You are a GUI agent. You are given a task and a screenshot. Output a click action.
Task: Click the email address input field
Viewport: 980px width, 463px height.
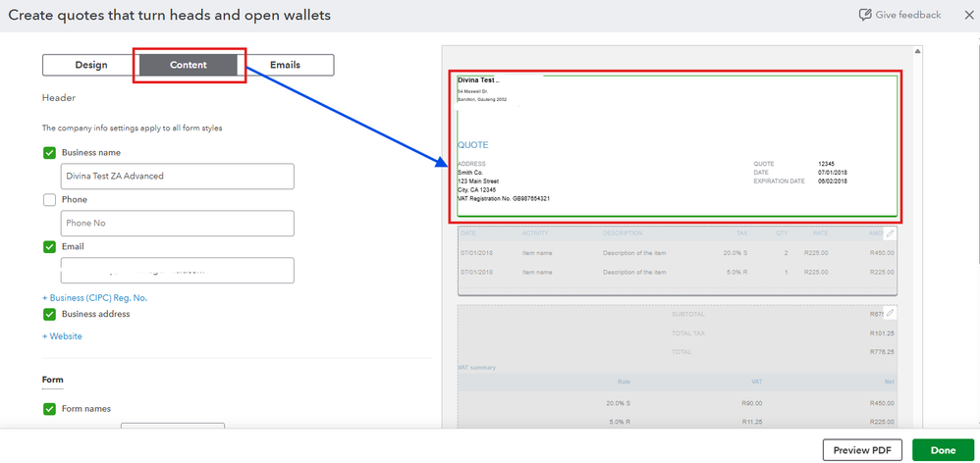[x=178, y=270]
